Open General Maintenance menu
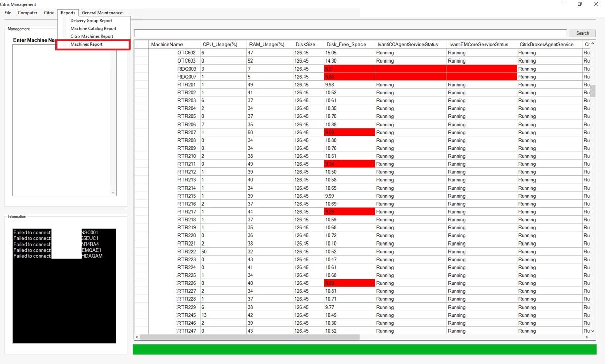This screenshot has width=605, height=364. [x=102, y=13]
